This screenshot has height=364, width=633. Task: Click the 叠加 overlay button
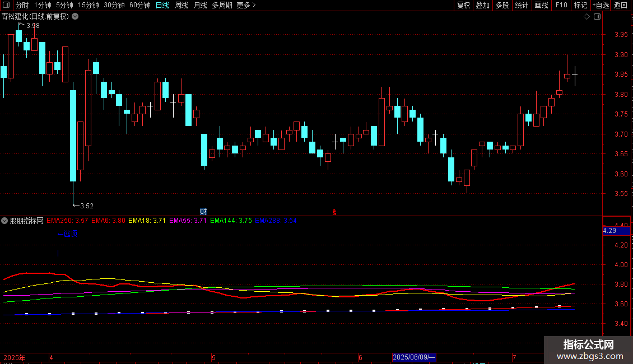(482, 5)
